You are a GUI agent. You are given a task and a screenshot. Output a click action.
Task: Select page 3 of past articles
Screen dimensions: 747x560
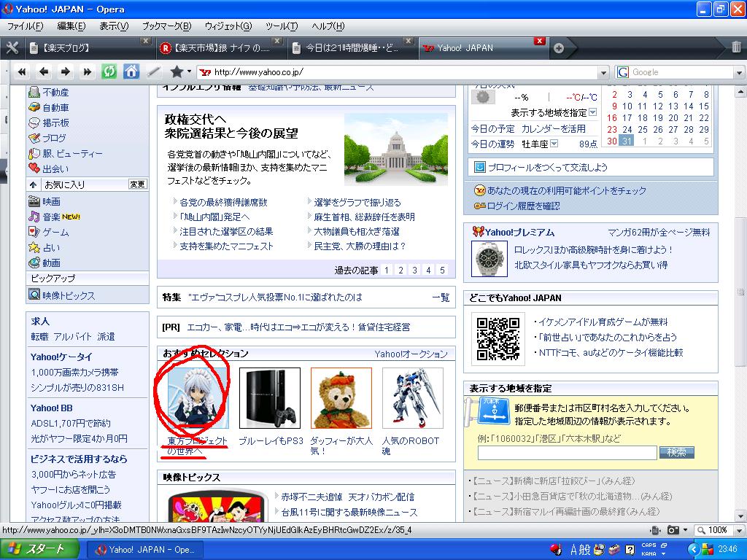point(414,271)
